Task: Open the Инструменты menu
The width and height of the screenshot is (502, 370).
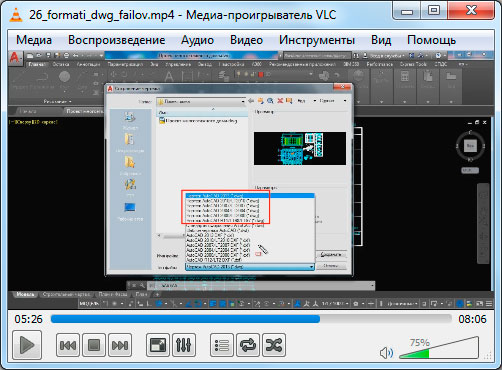Action: coord(317,40)
